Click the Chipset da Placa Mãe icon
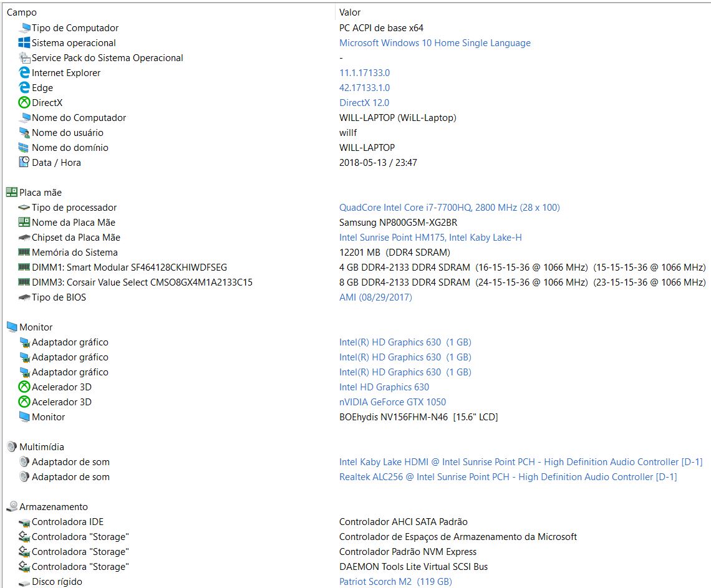Screen dimensions: 711x588 tap(24, 238)
